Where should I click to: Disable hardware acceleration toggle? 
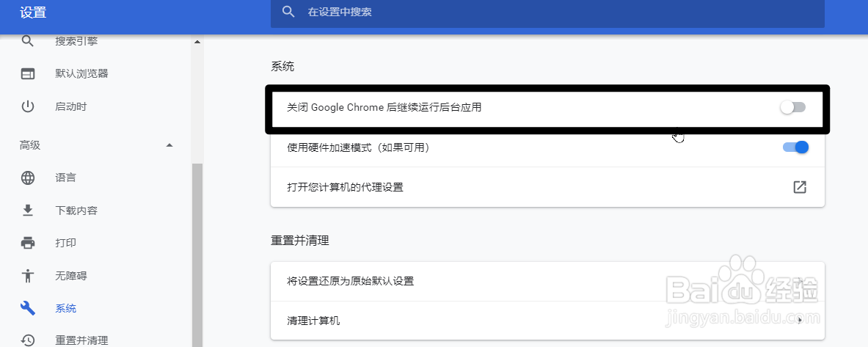point(796,147)
